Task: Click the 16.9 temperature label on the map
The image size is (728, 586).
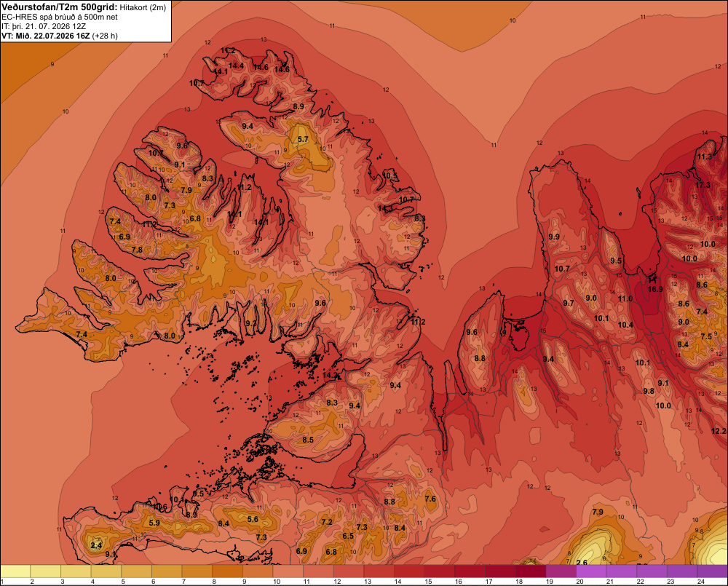Action: [655, 289]
